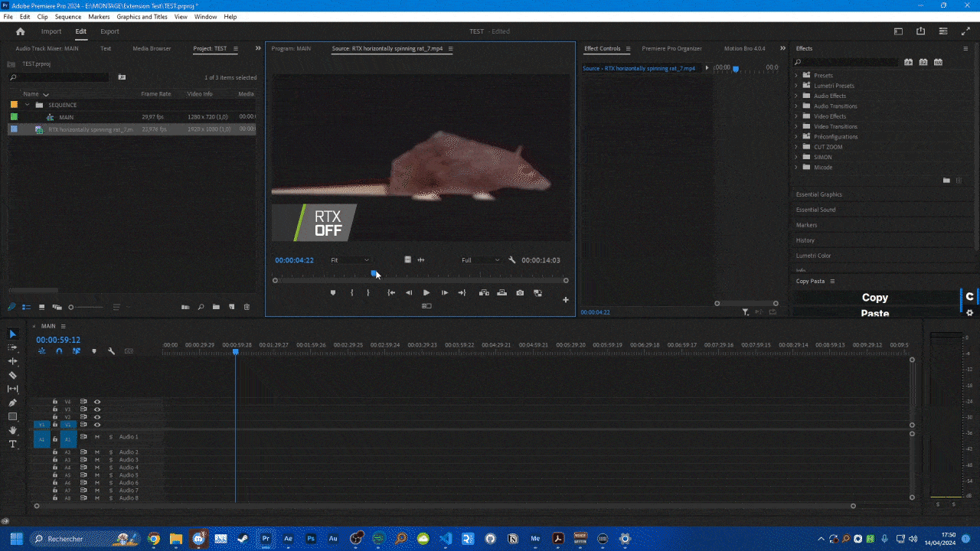Select the Razor tool in timeline toolbar
This screenshot has height=551, width=980.
pos(12,375)
